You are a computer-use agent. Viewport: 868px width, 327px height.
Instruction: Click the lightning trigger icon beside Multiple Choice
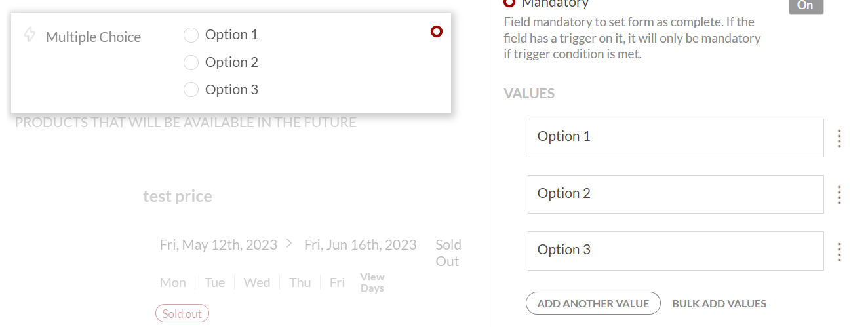click(x=30, y=35)
